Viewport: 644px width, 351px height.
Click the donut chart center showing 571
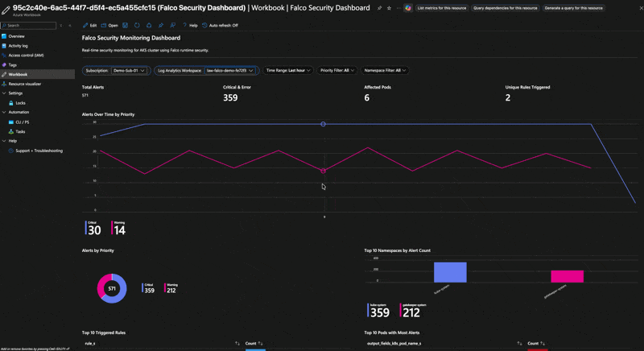112,288
